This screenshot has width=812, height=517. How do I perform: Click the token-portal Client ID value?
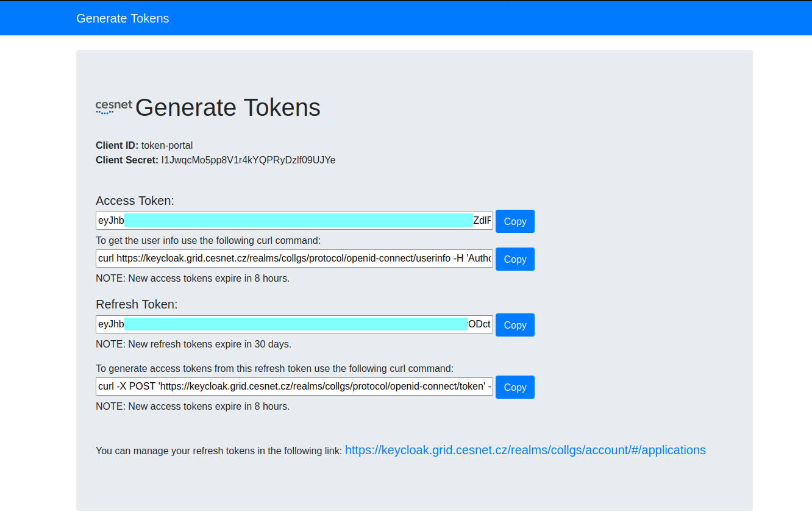pyautogui.click(x=168, y=145)
